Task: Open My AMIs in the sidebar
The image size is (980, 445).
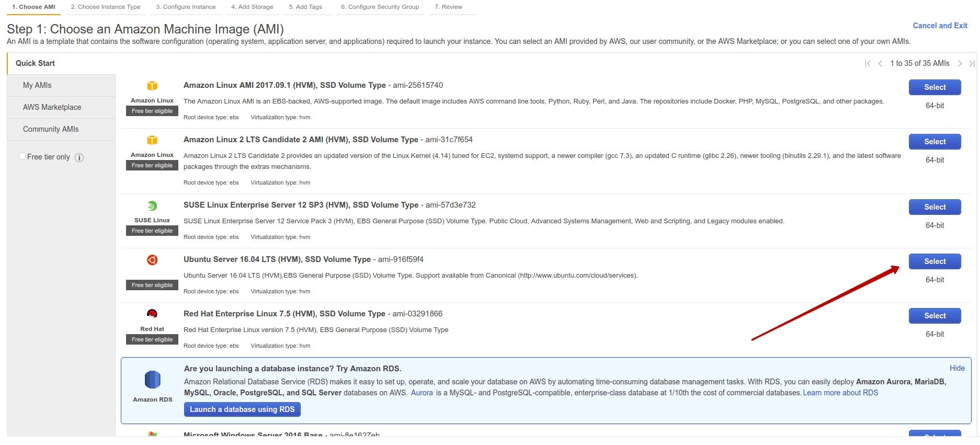Action: 61,85
